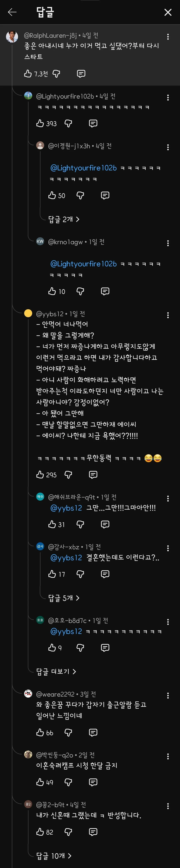This screenshot has height=868, width=180.
Task: Dislike @krno1agw's reply
Action: [80, 291]
